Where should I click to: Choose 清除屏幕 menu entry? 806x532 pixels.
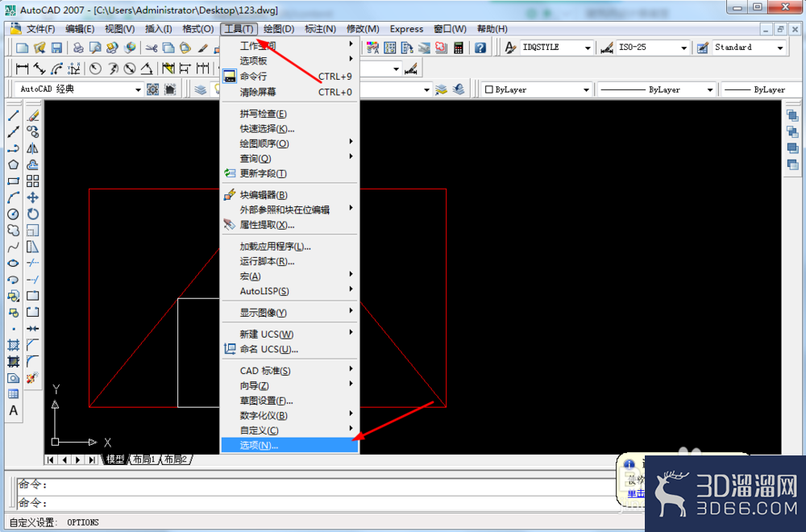point(290,92)
